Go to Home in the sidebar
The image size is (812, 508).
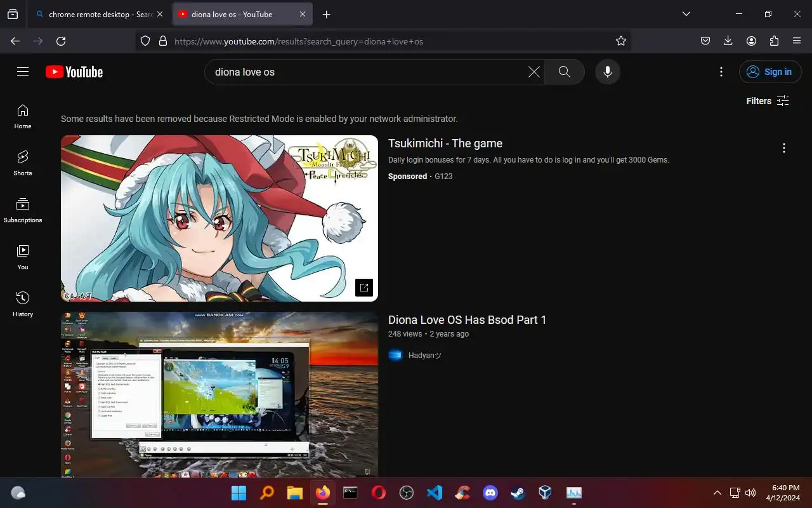[x=23, y=117]
